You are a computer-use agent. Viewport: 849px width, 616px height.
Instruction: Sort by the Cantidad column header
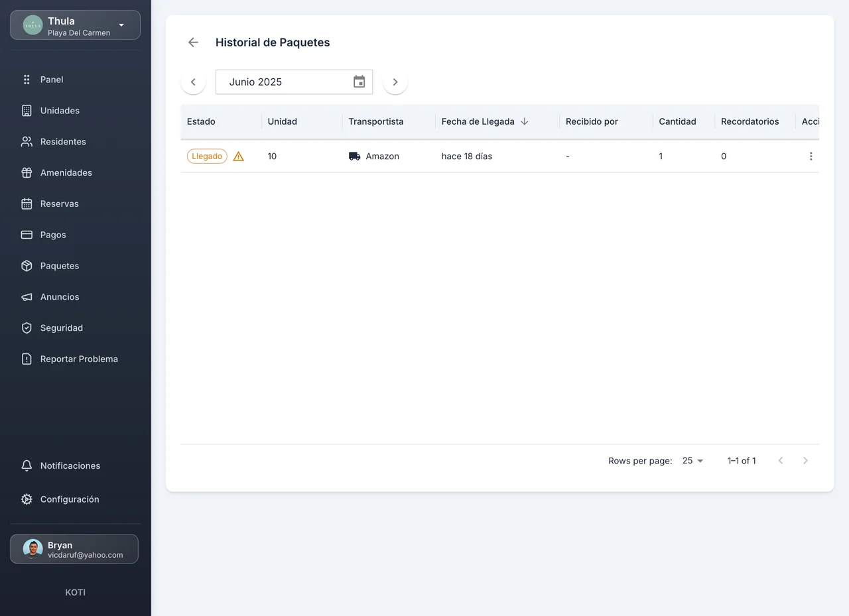[677, 121]
